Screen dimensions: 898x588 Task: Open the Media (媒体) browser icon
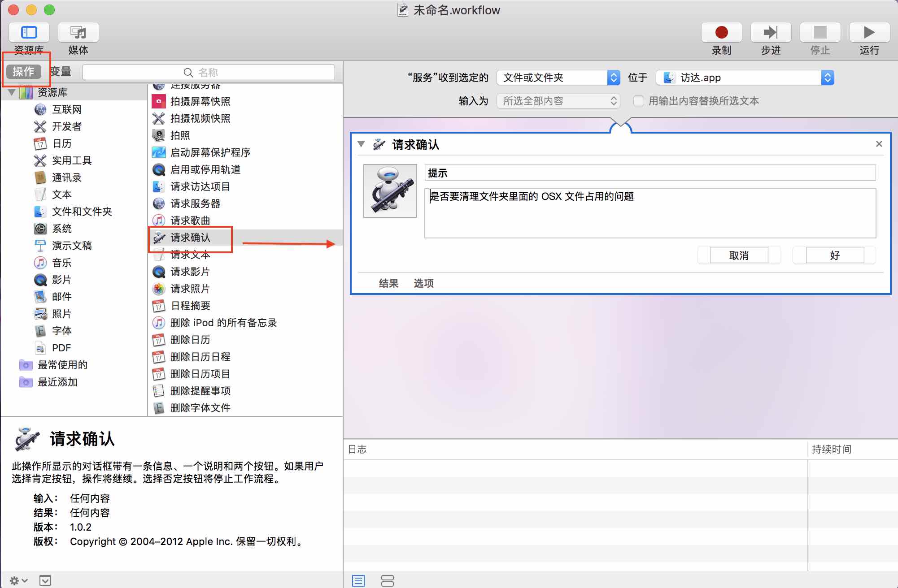click(78, 33)
